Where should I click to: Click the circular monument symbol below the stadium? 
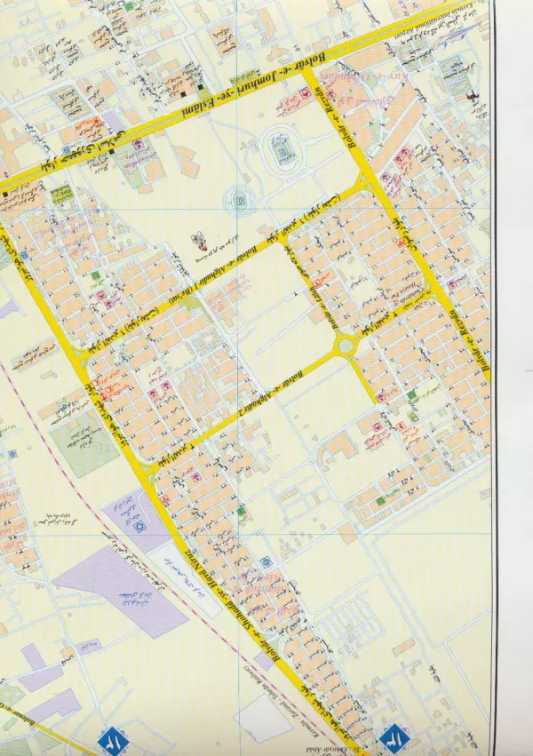pyautogui.click(x=240, y=200)
